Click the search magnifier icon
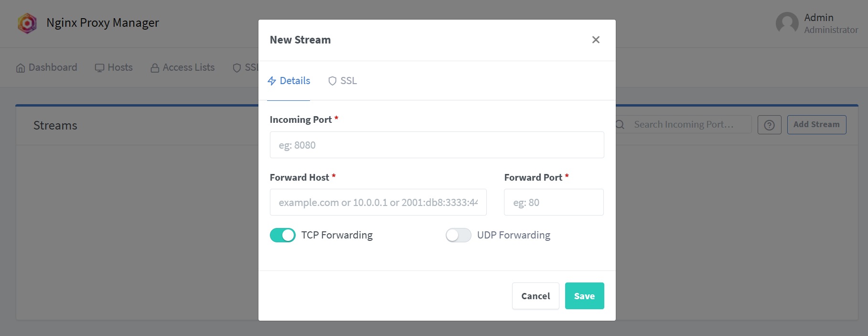The height and width of the screenshot is (336, 868). 620,125
